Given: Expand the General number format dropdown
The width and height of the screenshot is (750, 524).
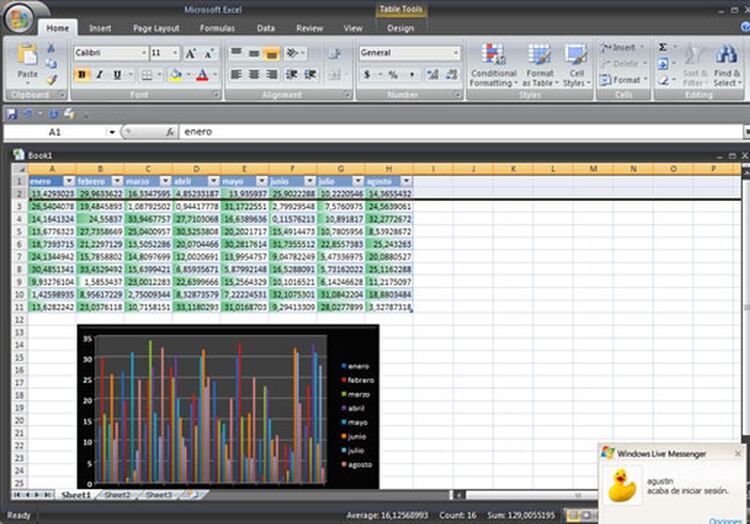Looking at the screenshot, I should 456,53.
